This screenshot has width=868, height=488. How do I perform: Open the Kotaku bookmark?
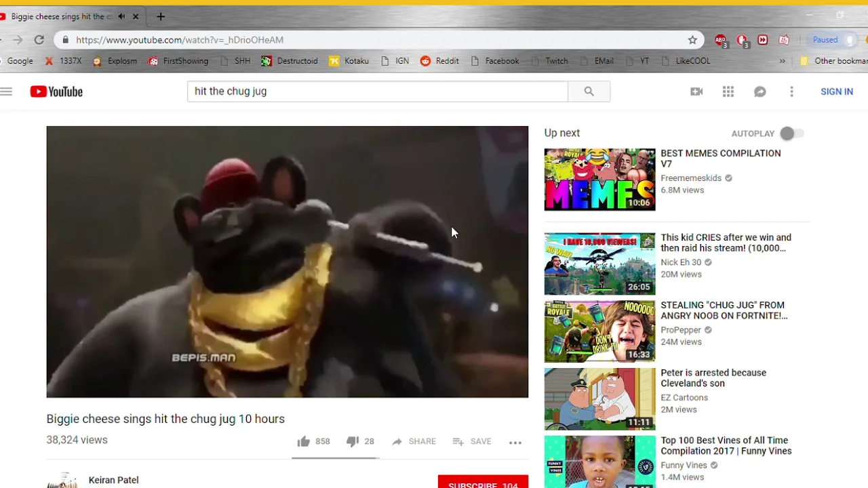coord(349,61)
